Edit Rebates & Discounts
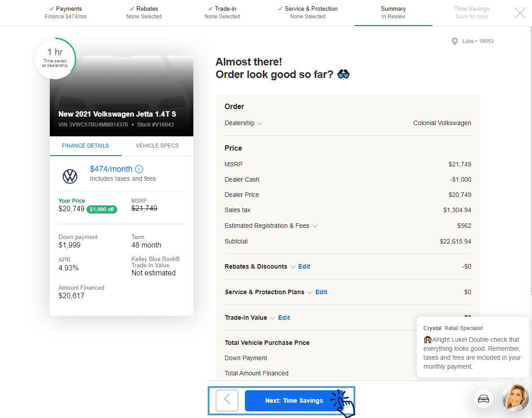532x418 pixels. [x=304, y=266]
